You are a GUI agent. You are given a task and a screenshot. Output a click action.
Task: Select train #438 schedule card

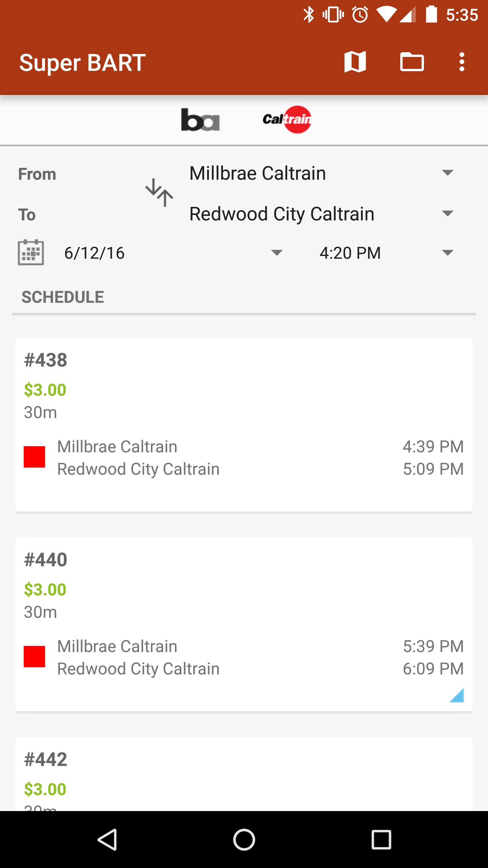point(244,425)
